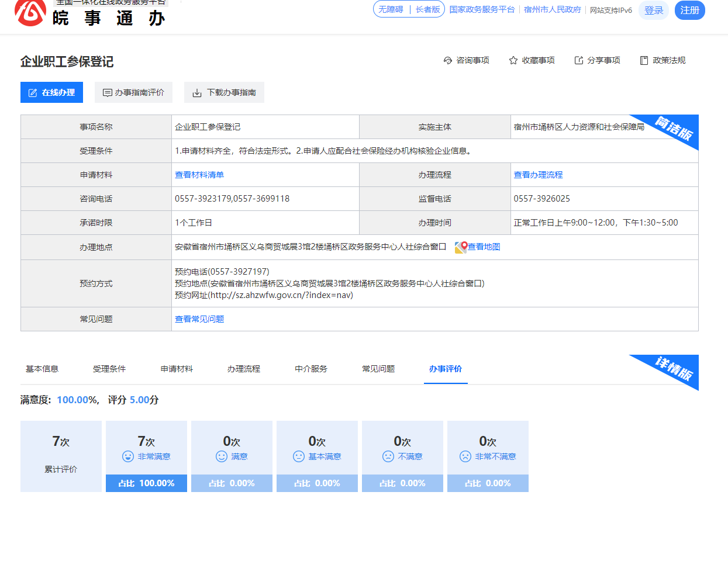Click the 政策法规 book icon

(644, 60)
